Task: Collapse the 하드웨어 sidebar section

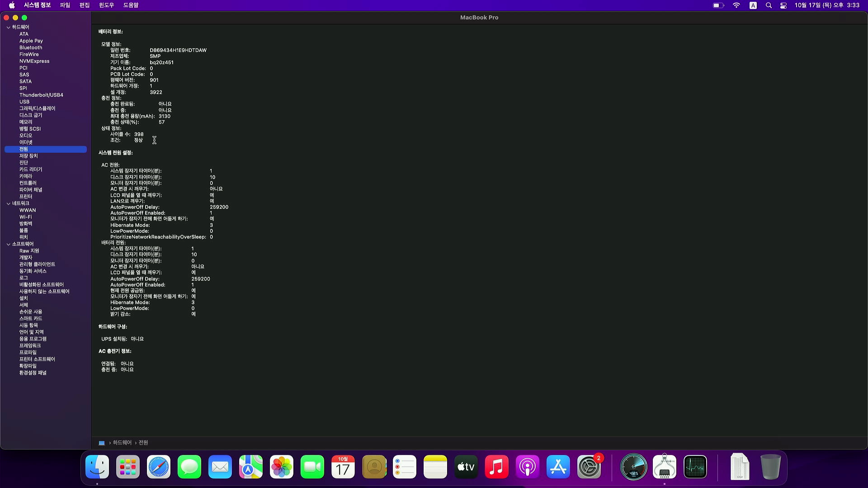Action: 8,27
